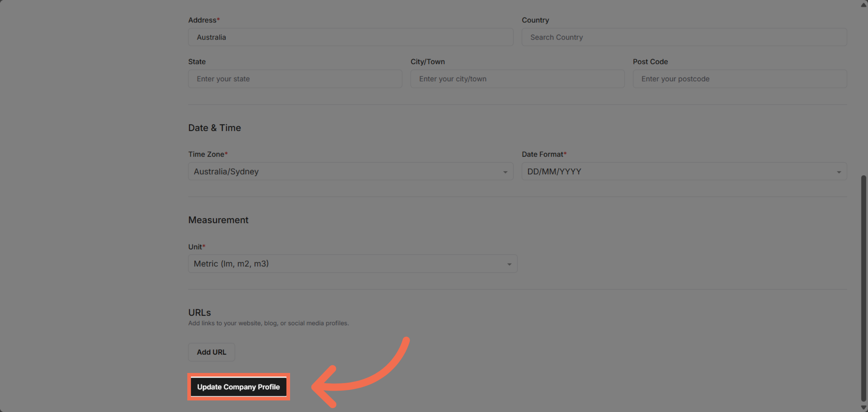Click the Post Code input field
The height and width of the screenshot is (412, 868).
pos(740,78)
